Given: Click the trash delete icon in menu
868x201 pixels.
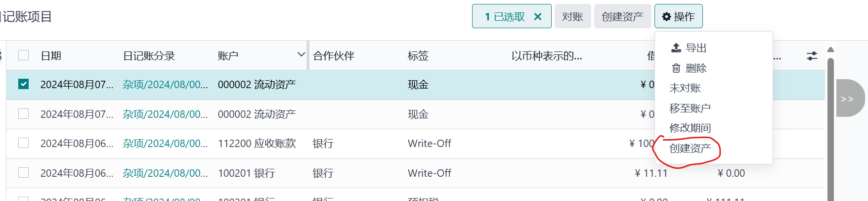Looking at the screenshot, I should (676, 68).
